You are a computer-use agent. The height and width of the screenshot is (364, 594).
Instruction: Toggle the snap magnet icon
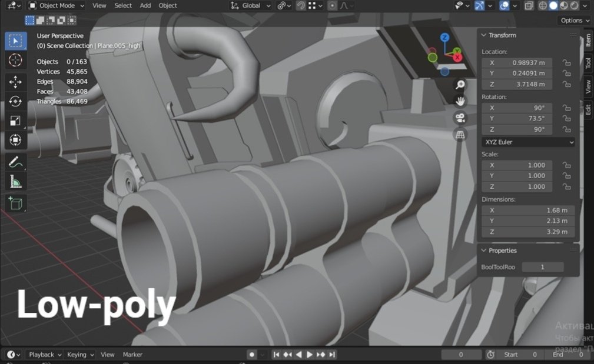click(x=301, y=6)
